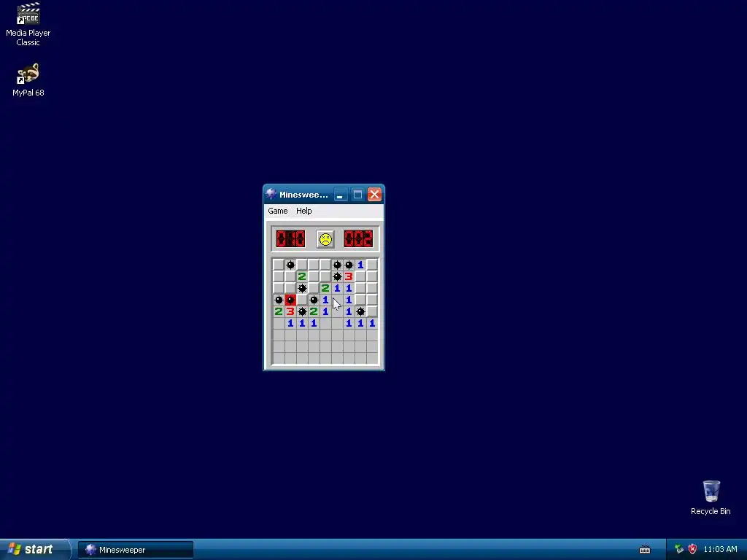Viewport: 747px width, 560px height.
Task: Click the covered tile in the board's top-right corner
Action: coord(372,265)
